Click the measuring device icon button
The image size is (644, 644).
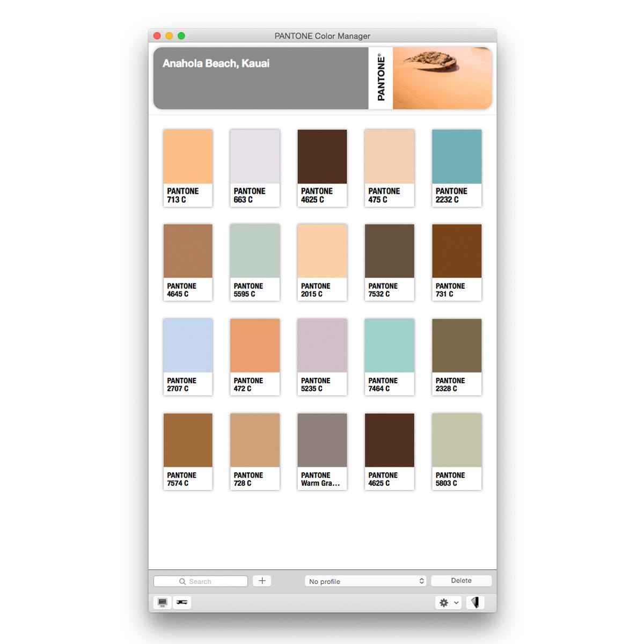point(182,603)
